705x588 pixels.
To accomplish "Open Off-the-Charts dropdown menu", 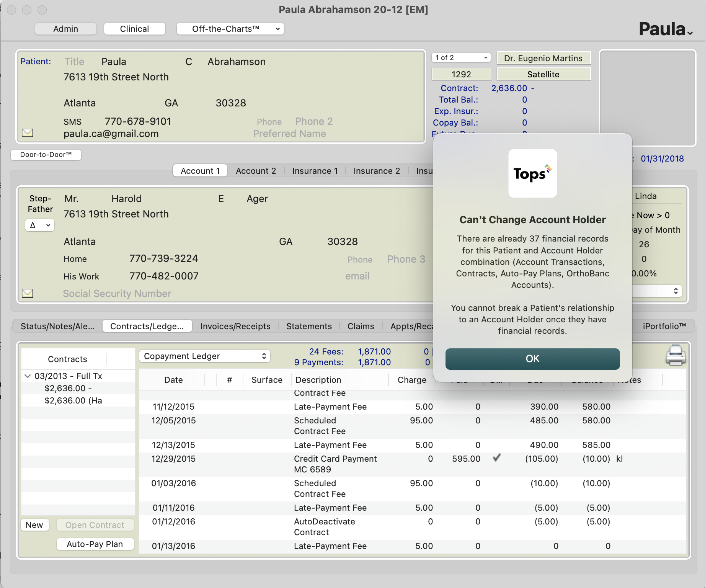I will coord(230,29).
